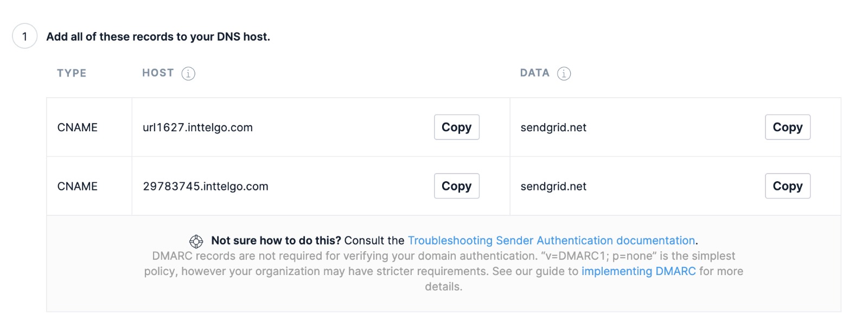The width and height of the screenshot is (868, 319).
Task: Click the DATA column header label
Action: tap(534, 73)
